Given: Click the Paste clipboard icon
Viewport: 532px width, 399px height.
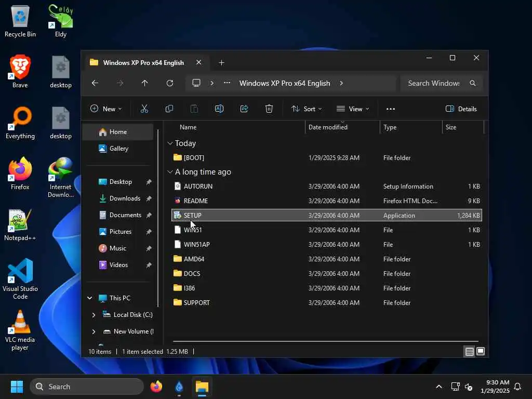Looking at the screenshot, I should tap(194, 109).
